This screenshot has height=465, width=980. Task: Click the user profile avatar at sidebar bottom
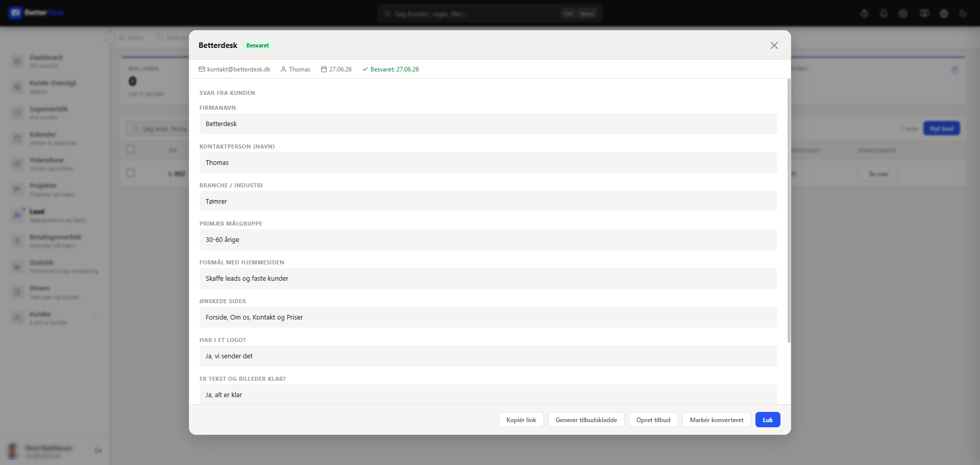click(13, 451)
